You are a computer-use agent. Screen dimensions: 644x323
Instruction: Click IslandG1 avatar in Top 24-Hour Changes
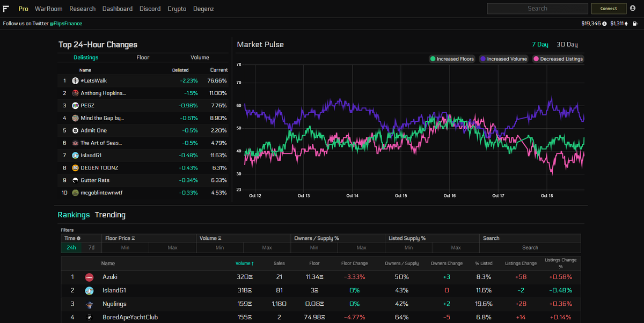[x=76, y=155]
